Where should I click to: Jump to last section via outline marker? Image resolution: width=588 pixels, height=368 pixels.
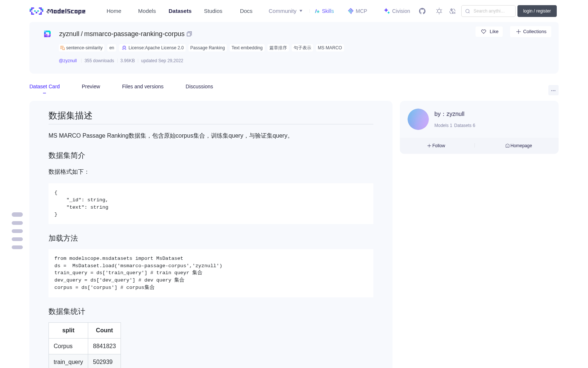(17, 247)
